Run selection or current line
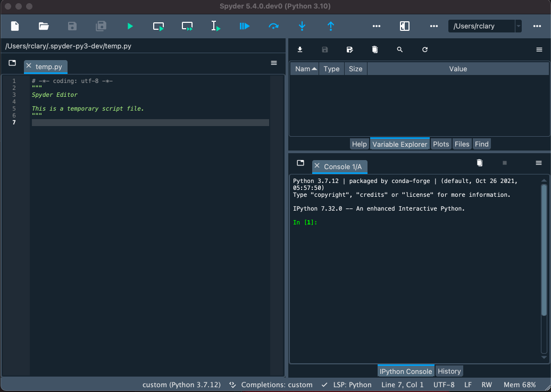Image resolution: width=551 pixels, height=392 pixels. [x=215, y=26]
